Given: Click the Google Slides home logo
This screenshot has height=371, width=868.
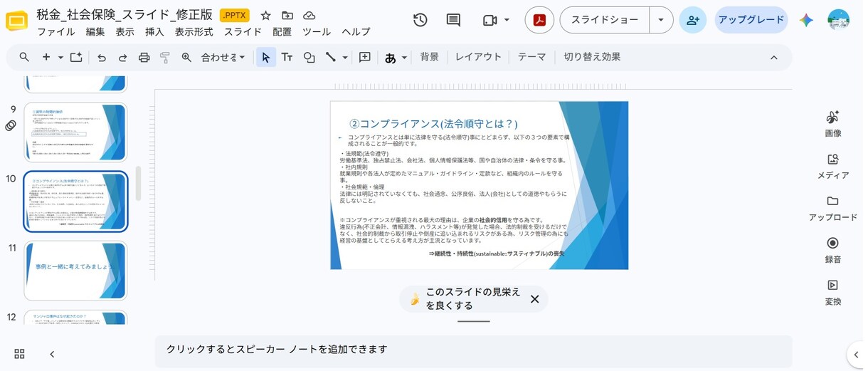Looking at the screenshot, I should point(16,22).
